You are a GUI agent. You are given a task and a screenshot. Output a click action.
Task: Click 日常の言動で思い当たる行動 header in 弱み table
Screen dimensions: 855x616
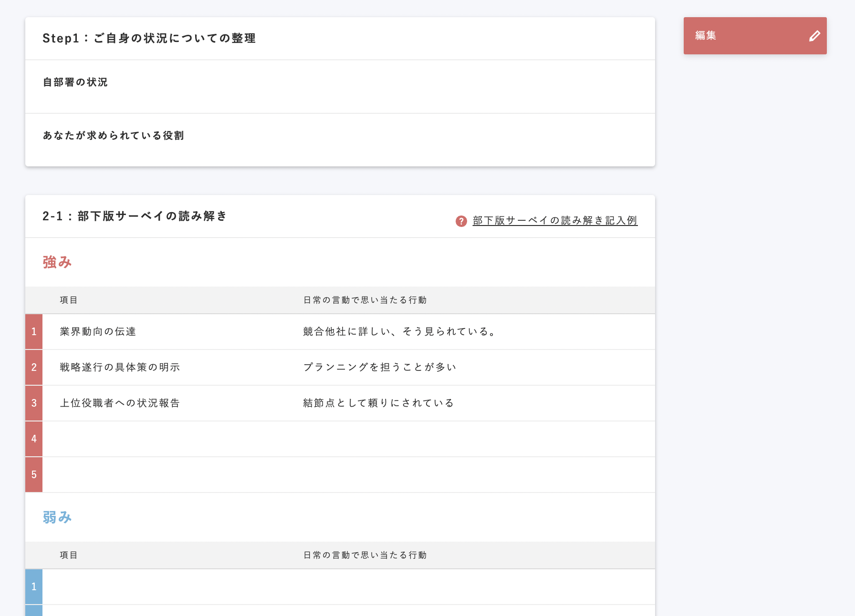(365, 555)
